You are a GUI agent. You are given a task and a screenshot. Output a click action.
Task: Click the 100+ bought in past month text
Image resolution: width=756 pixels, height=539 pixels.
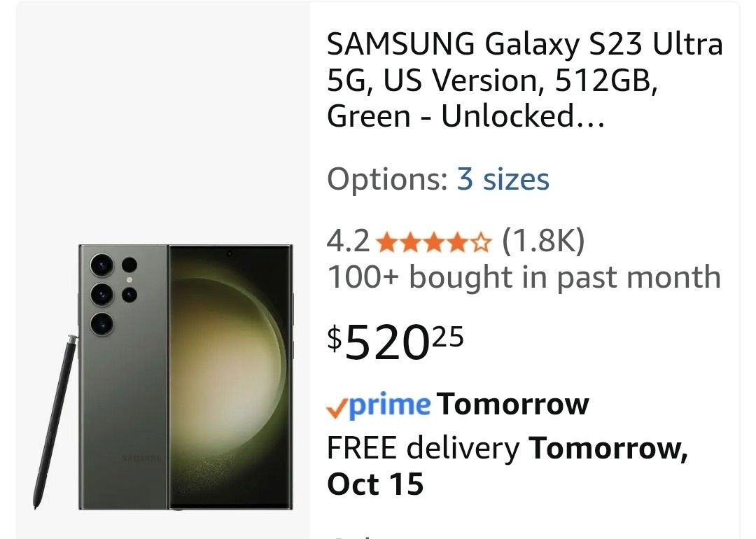click(x=524, y=278)
